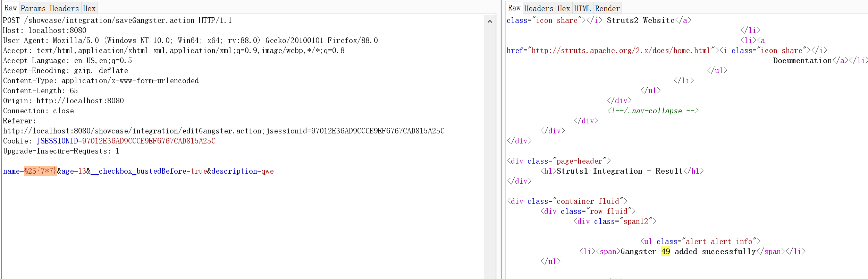The image size is (868, 279).
Task: Switch to the request Raw tab
Action: (10, 8)
